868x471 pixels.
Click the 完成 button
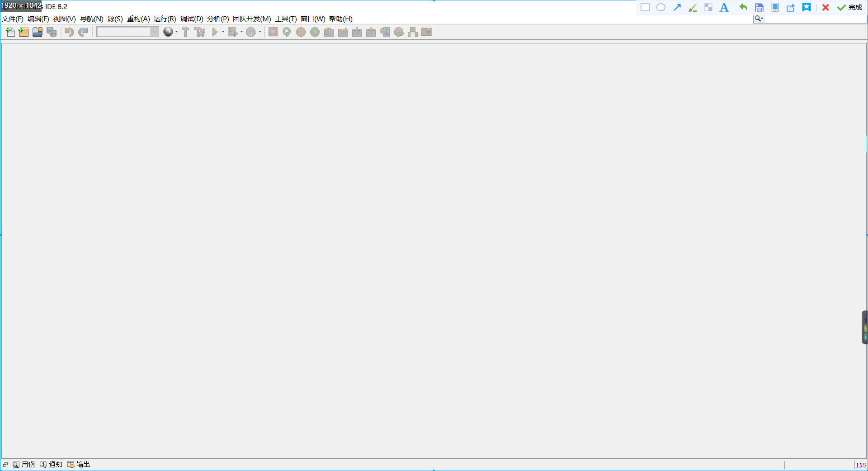pyautogui.click(x=850, y=7)
